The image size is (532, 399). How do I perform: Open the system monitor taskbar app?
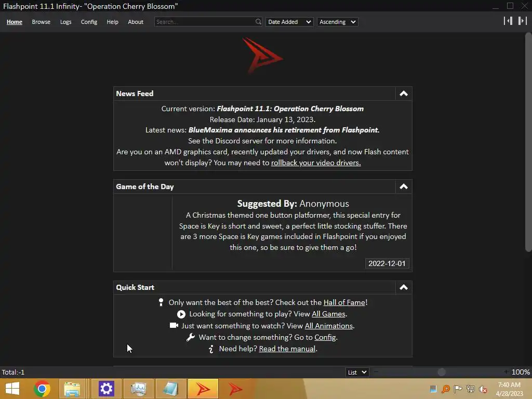(138, 389)
